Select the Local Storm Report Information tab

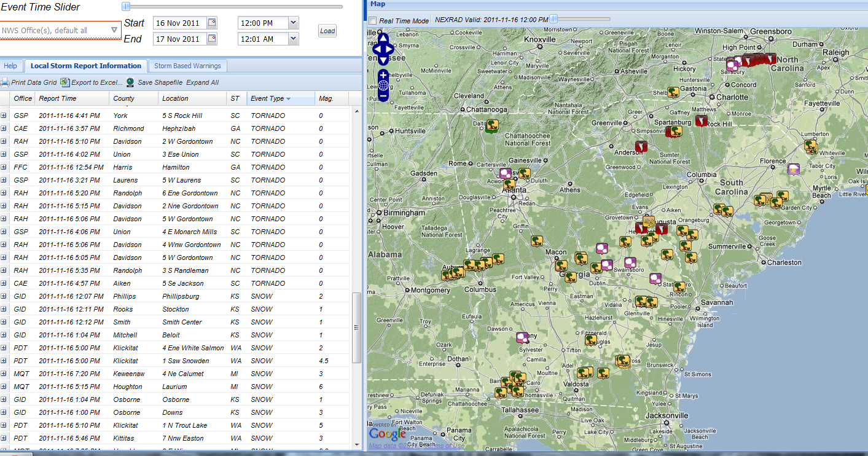86,66
